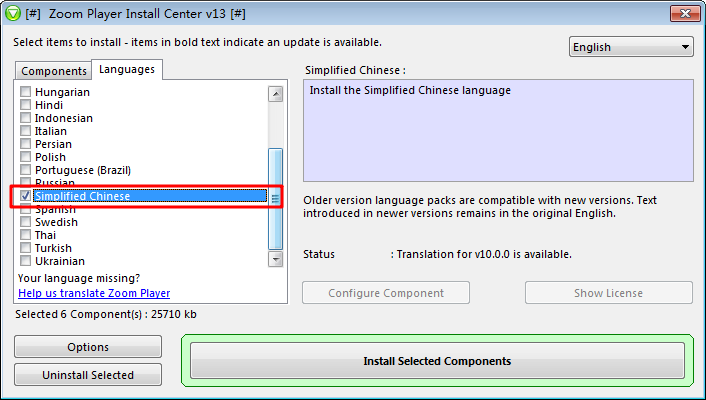Open Help us translate Zoom Player link

pos(94,293)
